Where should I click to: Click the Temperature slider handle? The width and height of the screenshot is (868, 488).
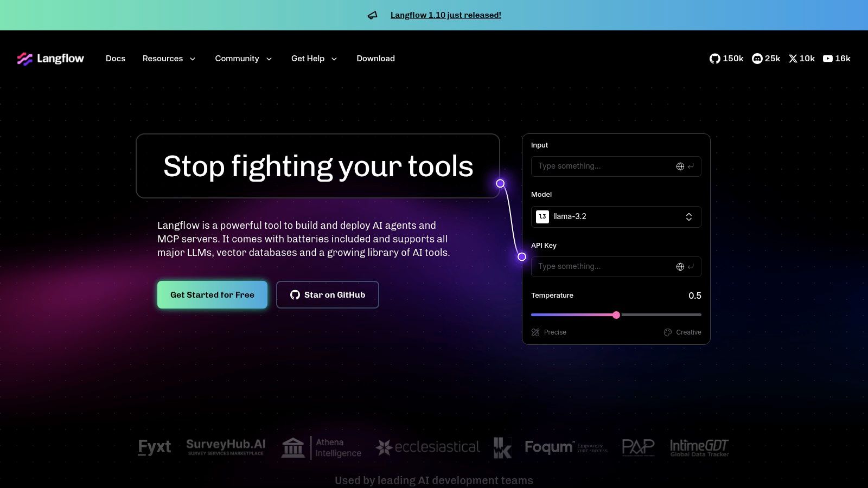[616, 315]
